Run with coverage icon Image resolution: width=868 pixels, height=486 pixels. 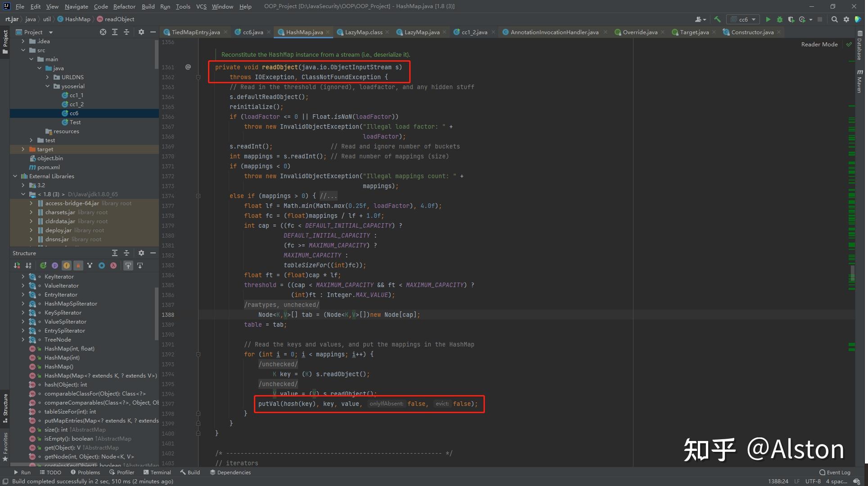coord(791,19)
